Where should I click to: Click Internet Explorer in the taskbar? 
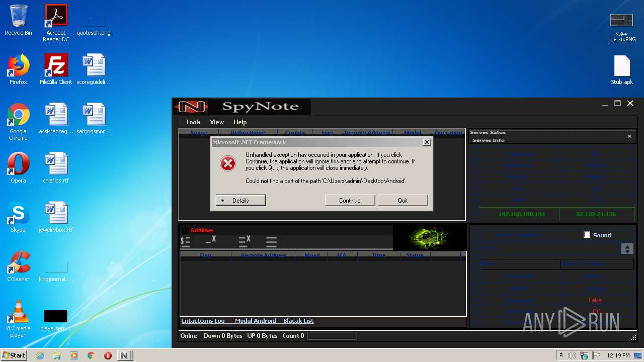point(40,355)
